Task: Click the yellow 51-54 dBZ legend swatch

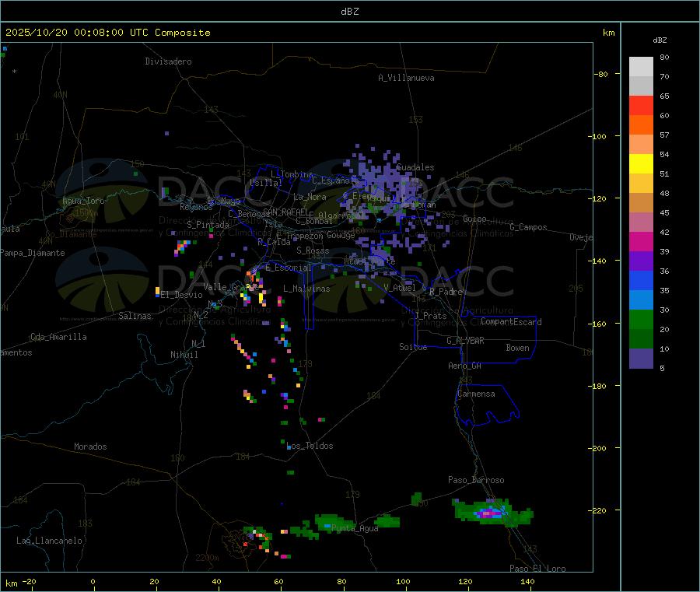Action: 641,164
